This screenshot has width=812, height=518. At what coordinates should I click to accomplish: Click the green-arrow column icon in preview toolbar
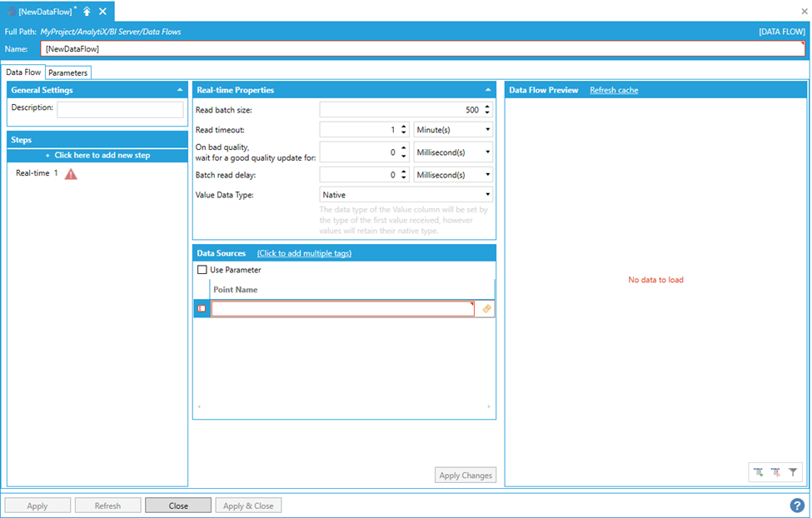coord(759,472)
